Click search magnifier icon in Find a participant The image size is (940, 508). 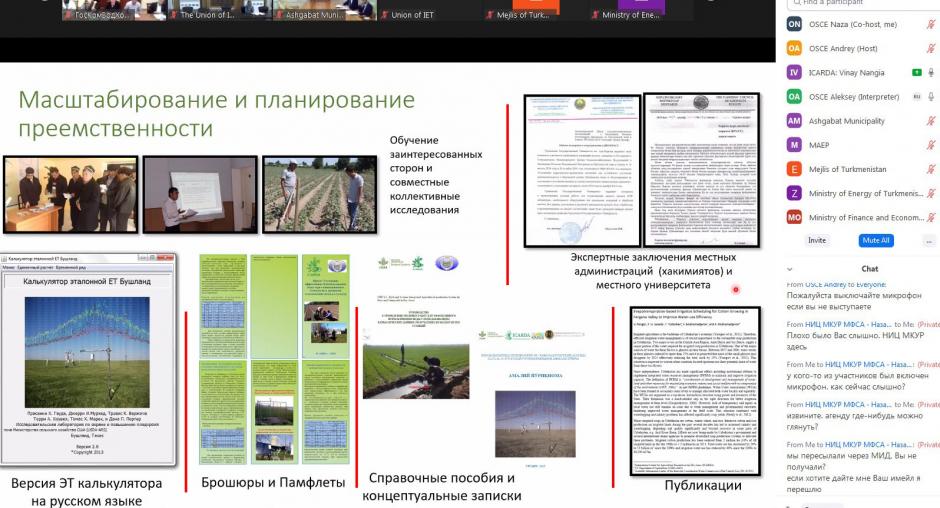[797, 2]
